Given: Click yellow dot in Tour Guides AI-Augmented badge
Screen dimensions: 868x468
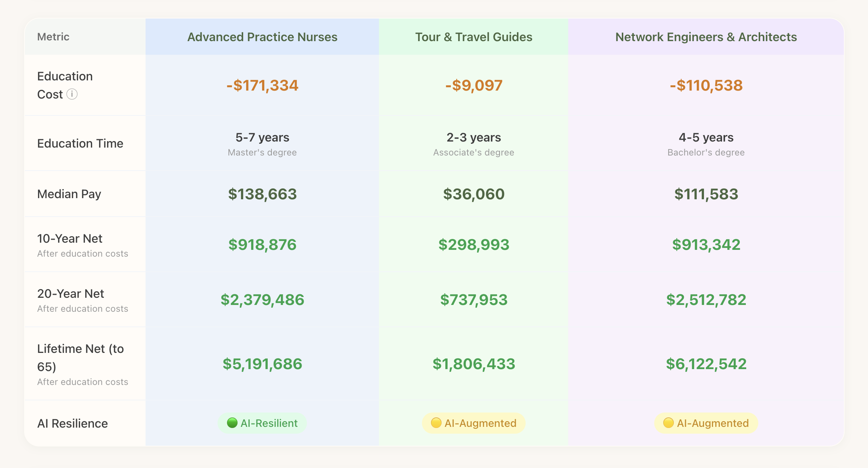Looking at the screenshot, I should coord(436,423).
